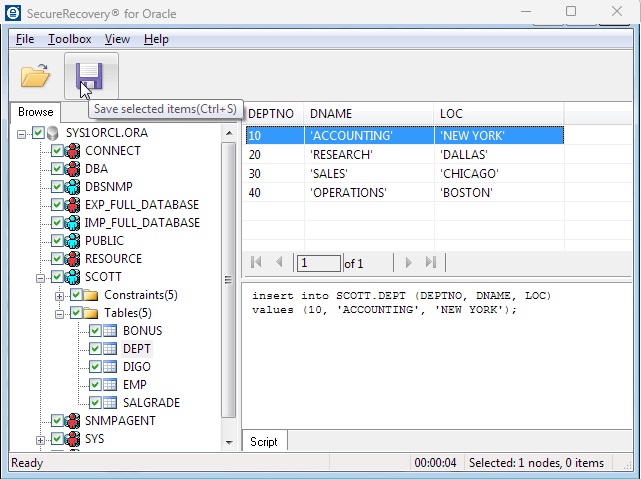Expand the SYS schema node
This screenshot has width=641, height=479.
pos(41,439)
